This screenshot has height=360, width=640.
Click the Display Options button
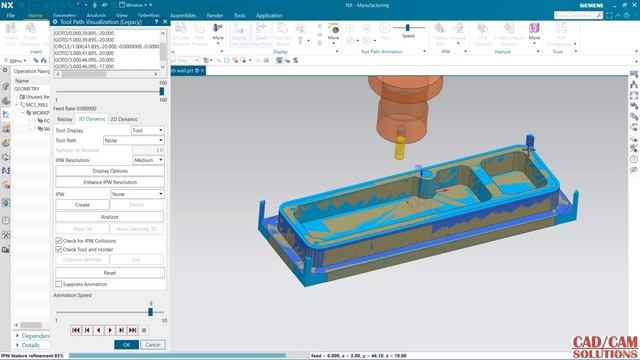[110, 171]
